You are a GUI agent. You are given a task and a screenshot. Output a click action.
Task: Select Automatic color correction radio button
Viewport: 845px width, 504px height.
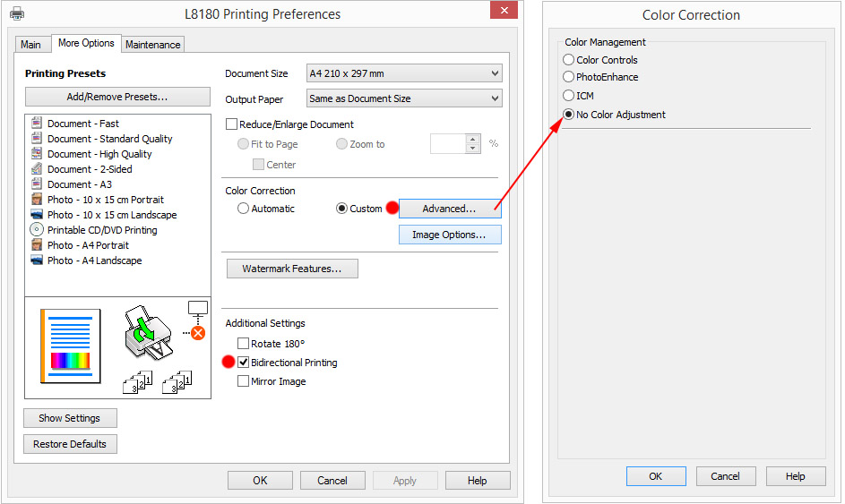coord(243,209)
